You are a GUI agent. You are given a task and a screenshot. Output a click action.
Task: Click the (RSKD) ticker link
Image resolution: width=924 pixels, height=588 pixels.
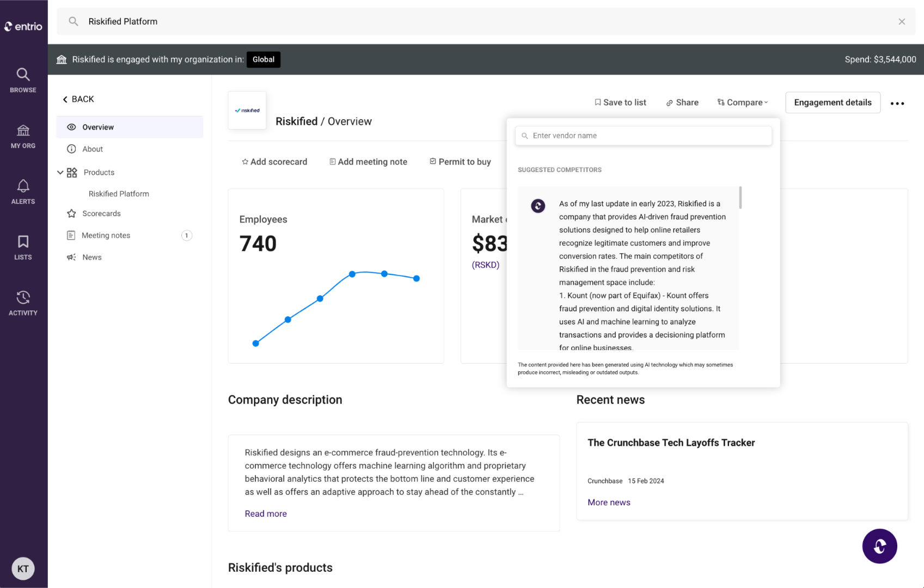(485, 265)
